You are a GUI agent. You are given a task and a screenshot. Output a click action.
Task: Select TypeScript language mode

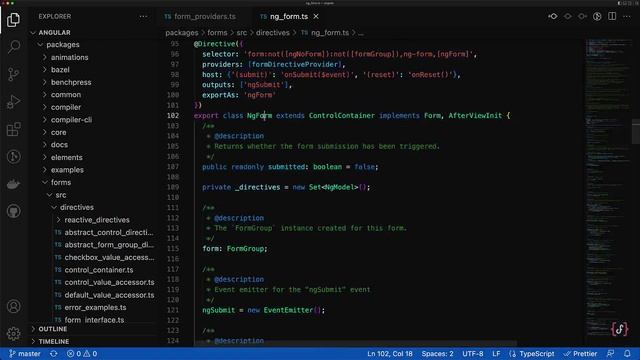point(532,353)
